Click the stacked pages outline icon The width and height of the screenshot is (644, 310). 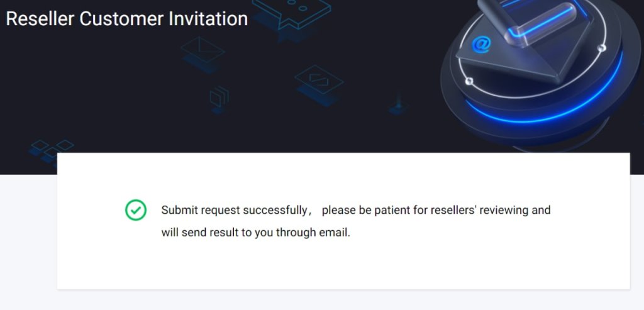(x=219, y=97)
